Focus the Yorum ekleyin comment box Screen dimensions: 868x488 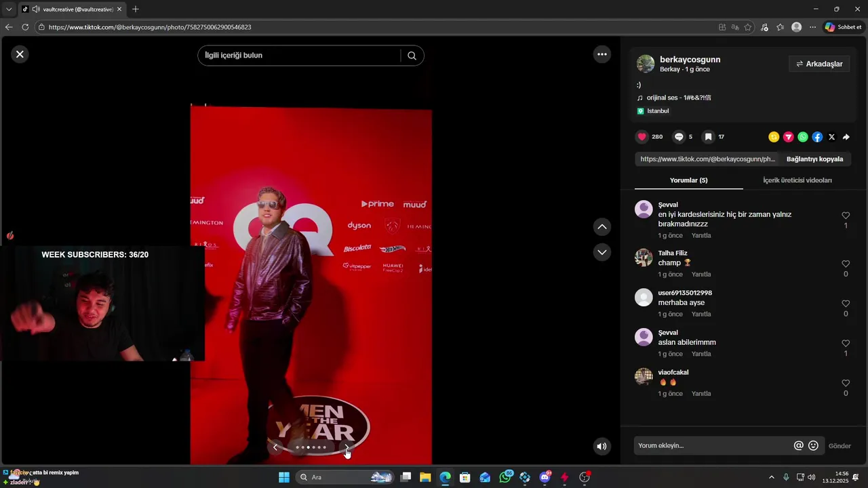click(713, 446)
